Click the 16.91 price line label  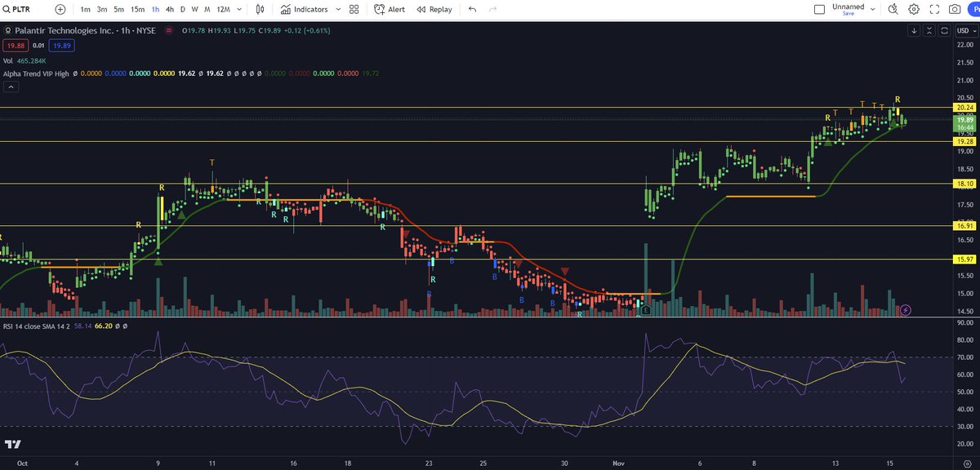pos(964,226)
